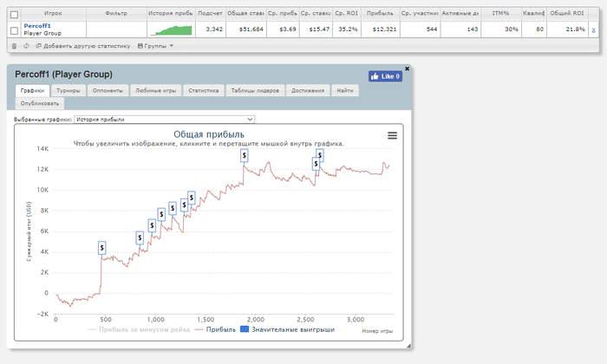Click the x remove link in Percoff1 row

593,29
